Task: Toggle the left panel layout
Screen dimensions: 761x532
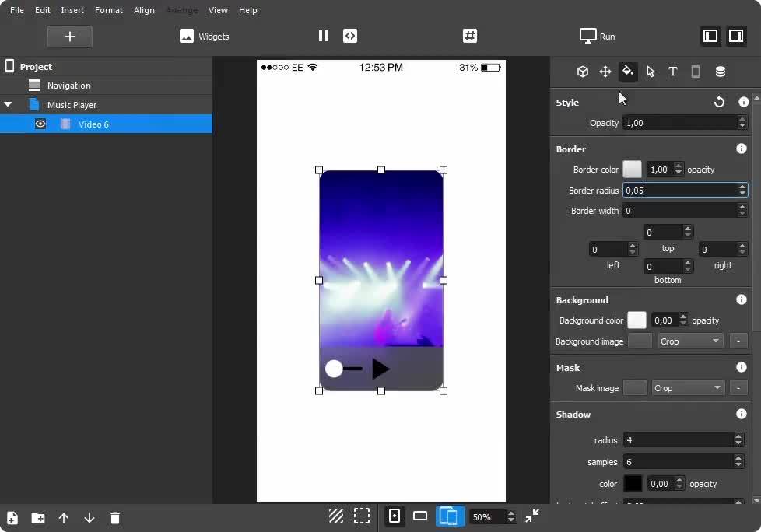Action: (710, 37)
